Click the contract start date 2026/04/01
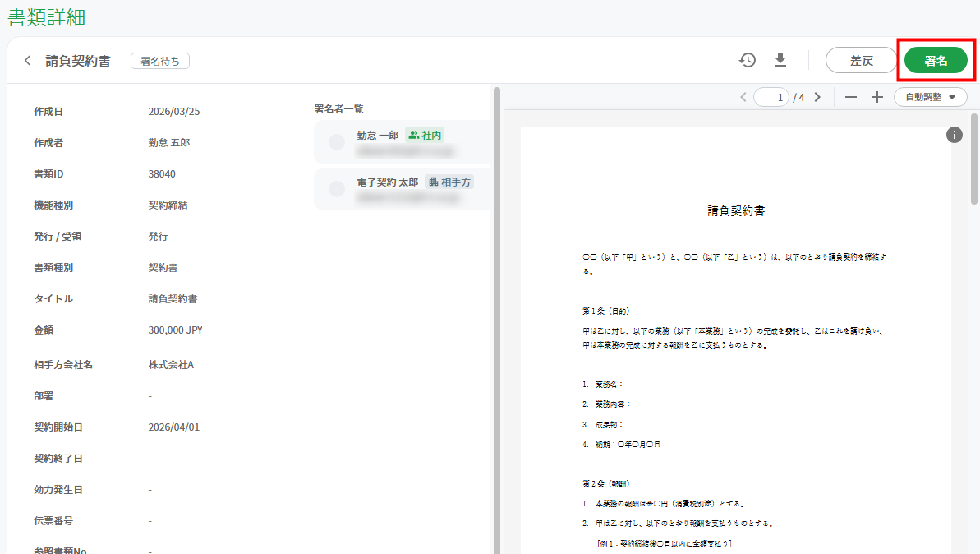The image size is (980, 554). 174,427
